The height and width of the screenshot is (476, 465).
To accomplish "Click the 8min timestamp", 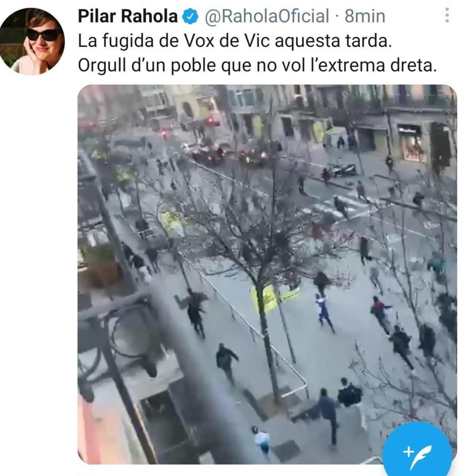I will [365, 16].
